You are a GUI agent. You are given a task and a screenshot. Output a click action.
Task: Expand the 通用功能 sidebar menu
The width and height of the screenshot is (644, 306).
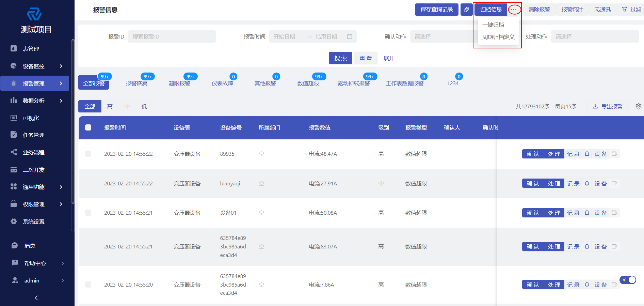[x=35, y=187]
